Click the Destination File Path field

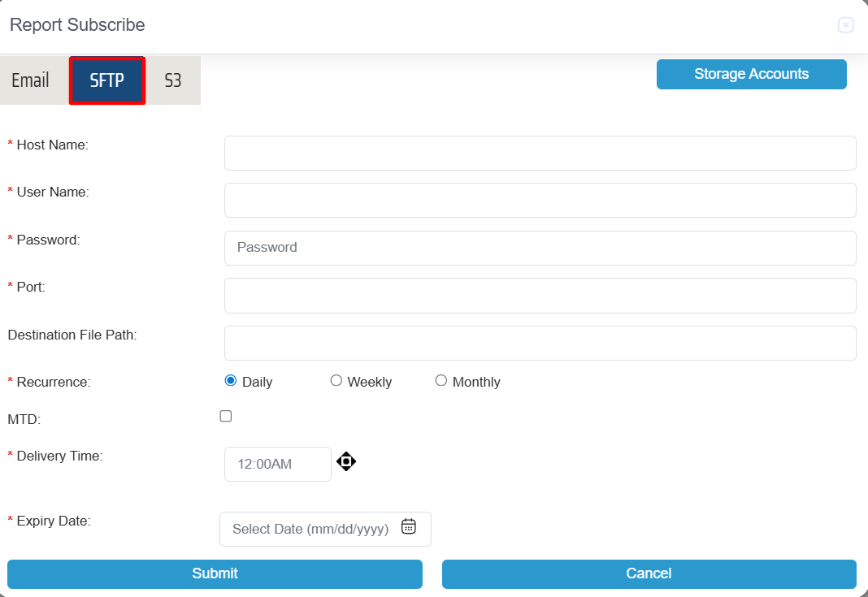pyautogui.click(x=540, y=343)
